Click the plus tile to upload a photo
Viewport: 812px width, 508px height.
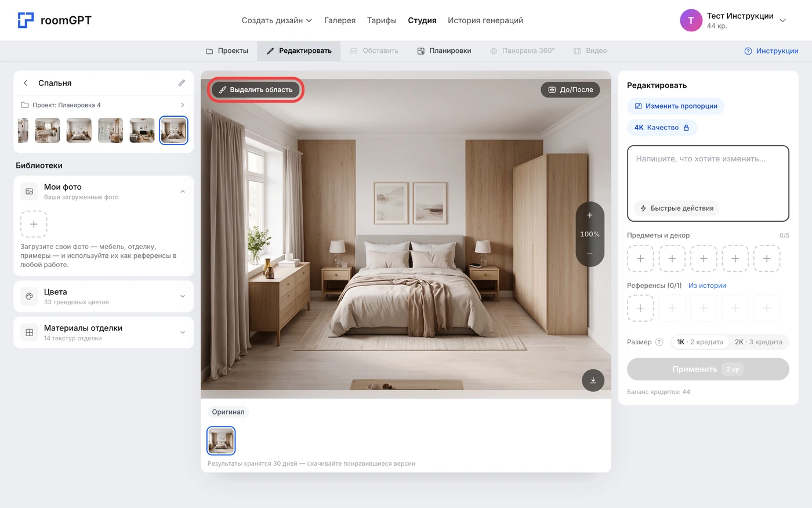pos(34,224)
